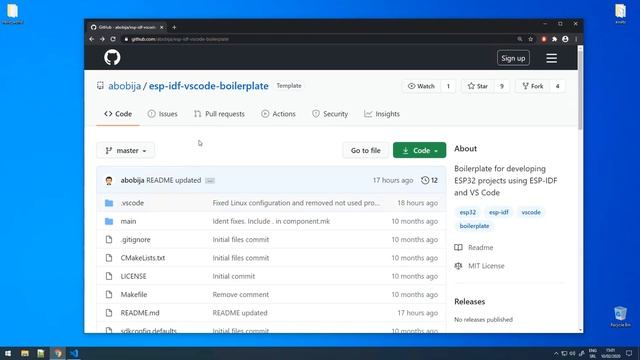The width and height of the screenshot is (640, 360).
Task: Open the 12 commits history link
Action: (x=429, y=180)
